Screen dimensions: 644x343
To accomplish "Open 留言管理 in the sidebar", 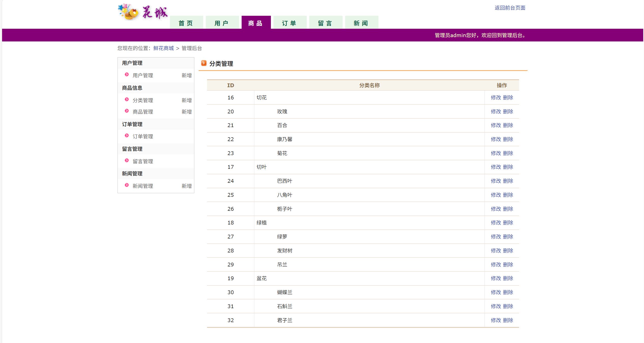I will (143, 161).
